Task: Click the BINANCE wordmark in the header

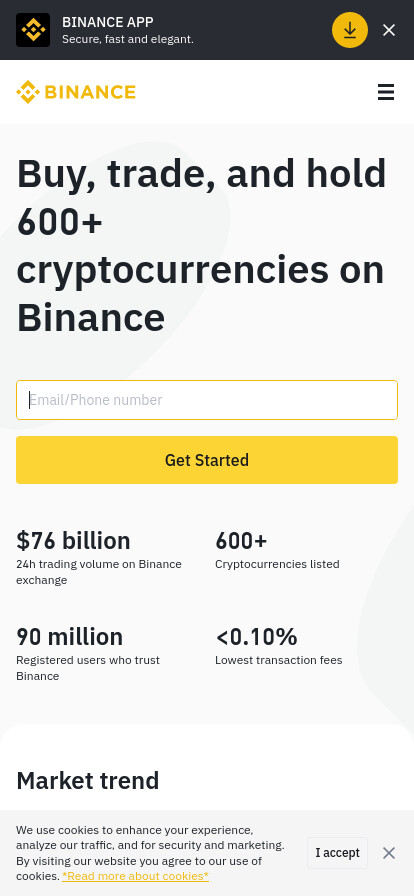Action: tap(90, 92)
